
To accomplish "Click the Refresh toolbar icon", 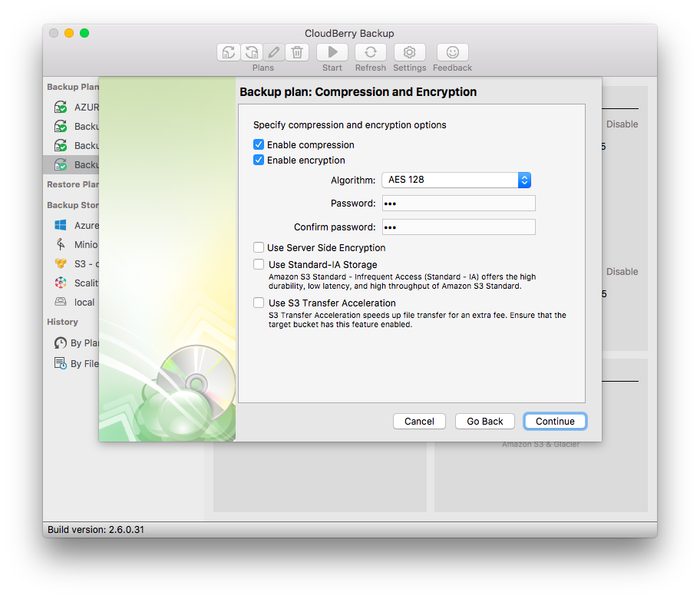I will 370,52.
